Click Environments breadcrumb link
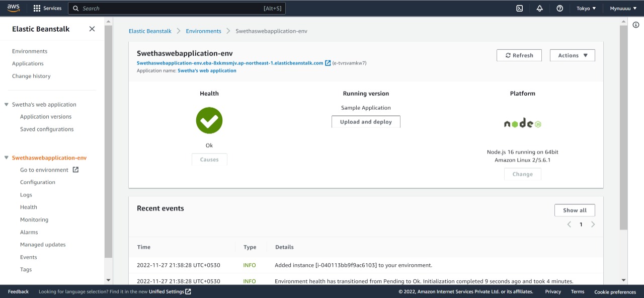Screen dimensions: 644x298 click(203, 31)
